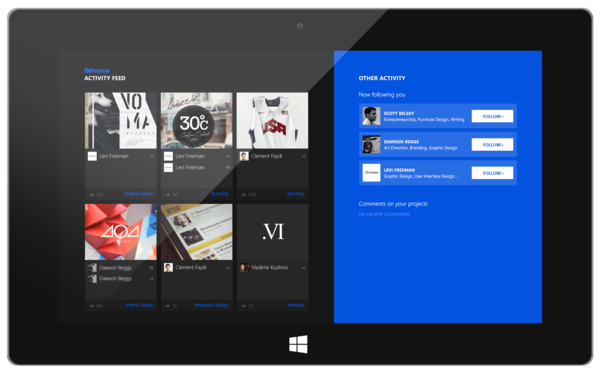The image size is (600, 373).
Task: Open Scott Belsky's profile avatar
Action: point(371,116)
